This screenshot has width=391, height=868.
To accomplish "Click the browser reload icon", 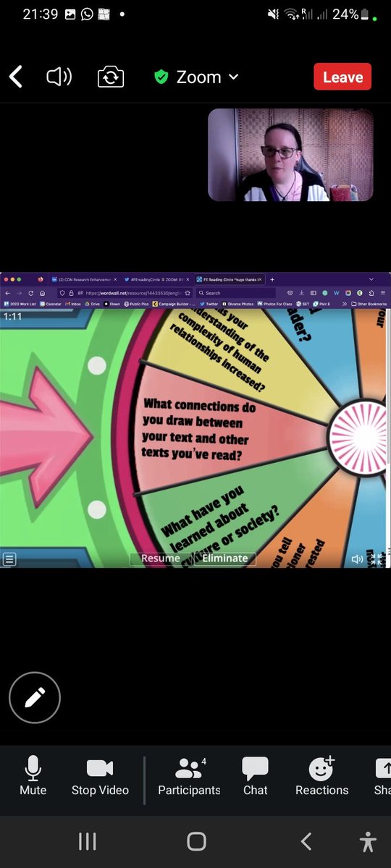I will click(x=30, y=293).
